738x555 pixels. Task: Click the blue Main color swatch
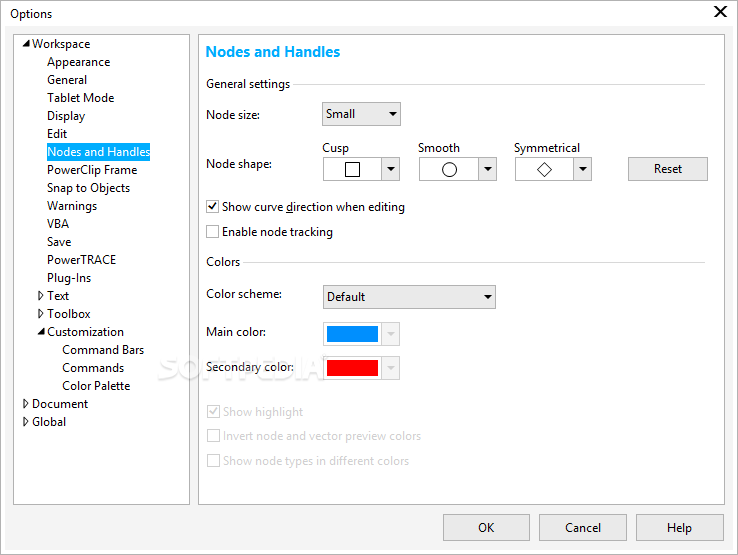point(352,334)
